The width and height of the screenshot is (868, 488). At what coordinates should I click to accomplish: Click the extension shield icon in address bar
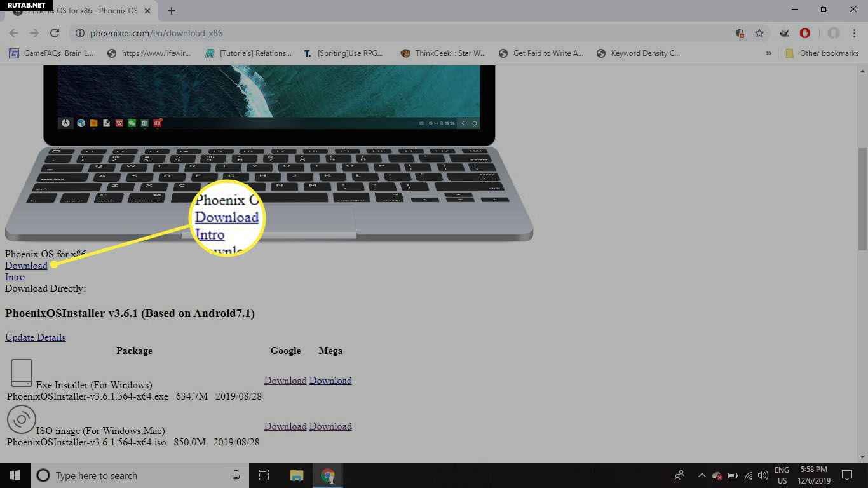click(x=740, y=33)
